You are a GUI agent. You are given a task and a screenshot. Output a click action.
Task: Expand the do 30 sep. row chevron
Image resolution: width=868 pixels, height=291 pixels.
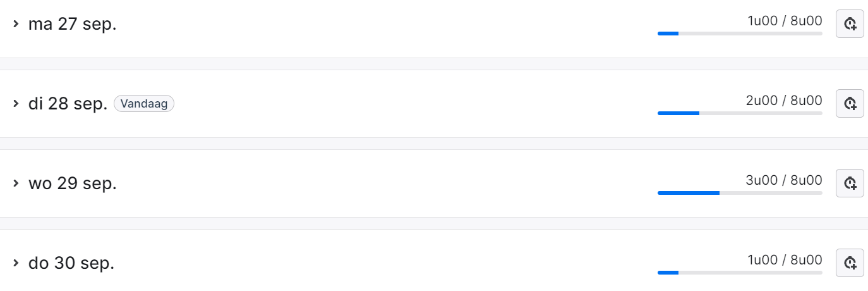(x=16, y=263)
